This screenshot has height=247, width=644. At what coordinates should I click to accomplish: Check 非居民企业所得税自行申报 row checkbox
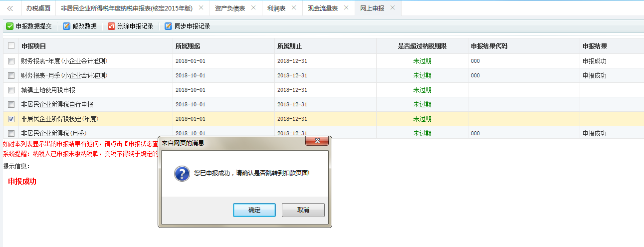(x=11, y=104)
